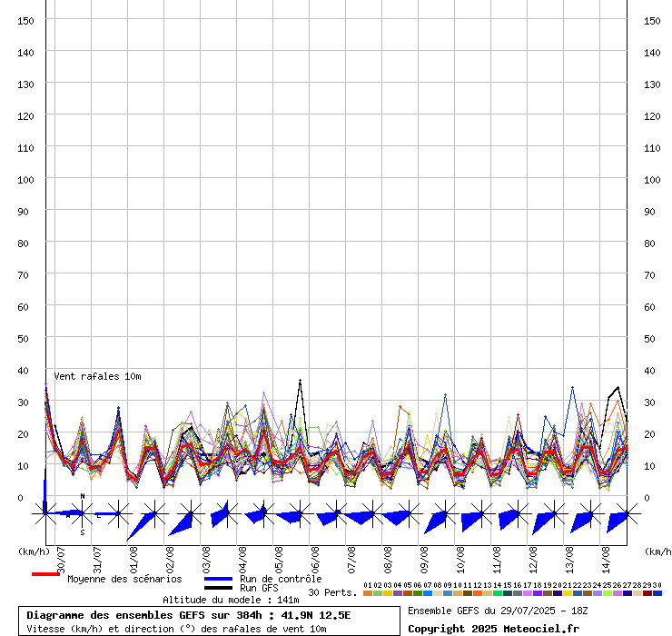
Task: Select perturbation 01 orange color swatch
Action: (x=367, y=593)
